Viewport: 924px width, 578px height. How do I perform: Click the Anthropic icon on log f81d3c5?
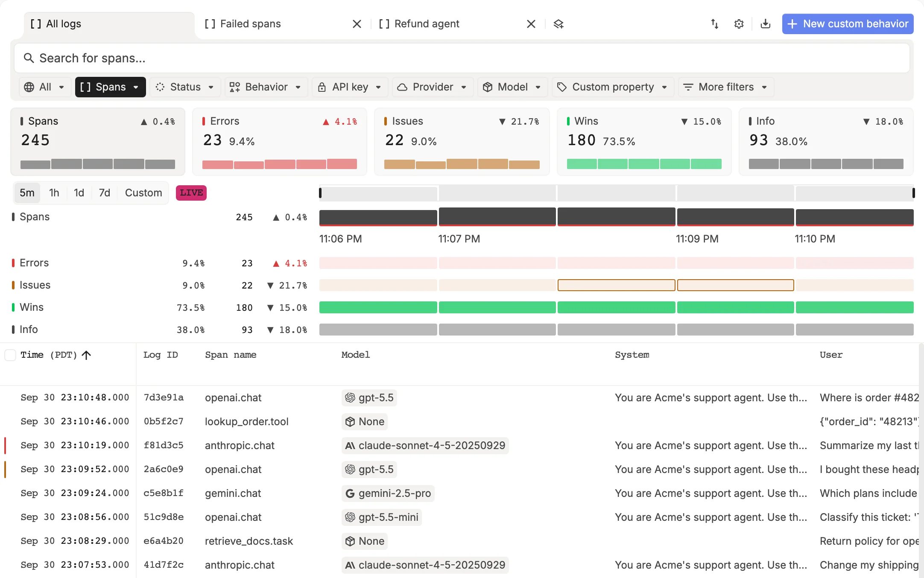(350, 445)
